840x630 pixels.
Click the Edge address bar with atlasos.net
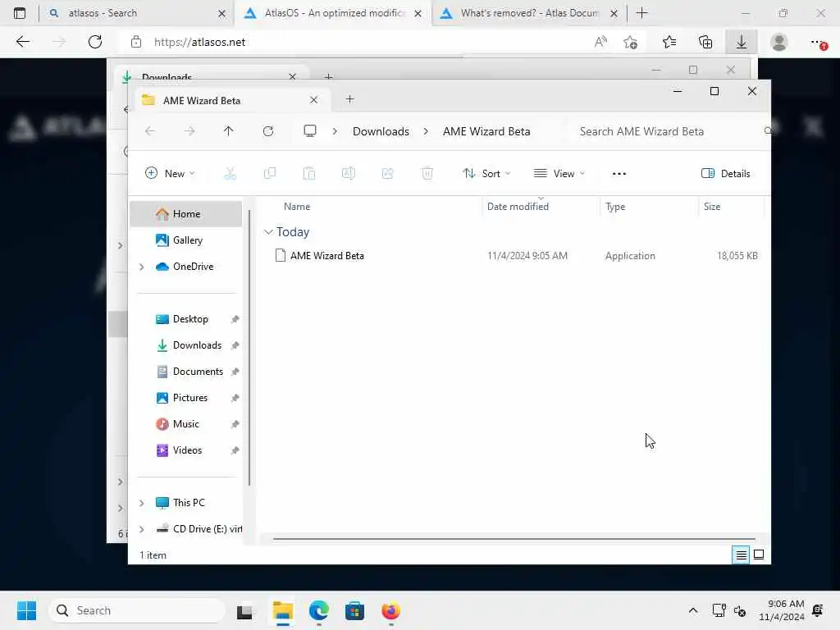tap(354, 42)
